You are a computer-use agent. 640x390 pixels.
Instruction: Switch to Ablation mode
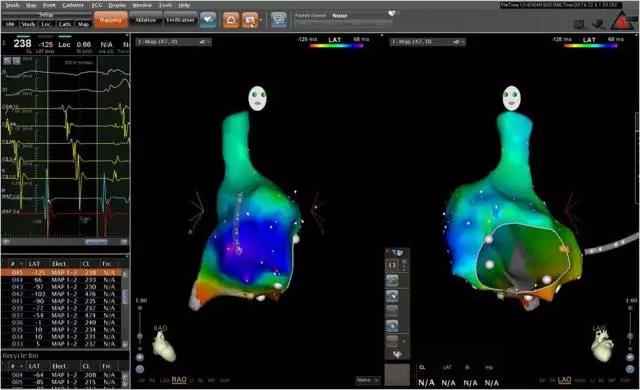click(145, 20)
